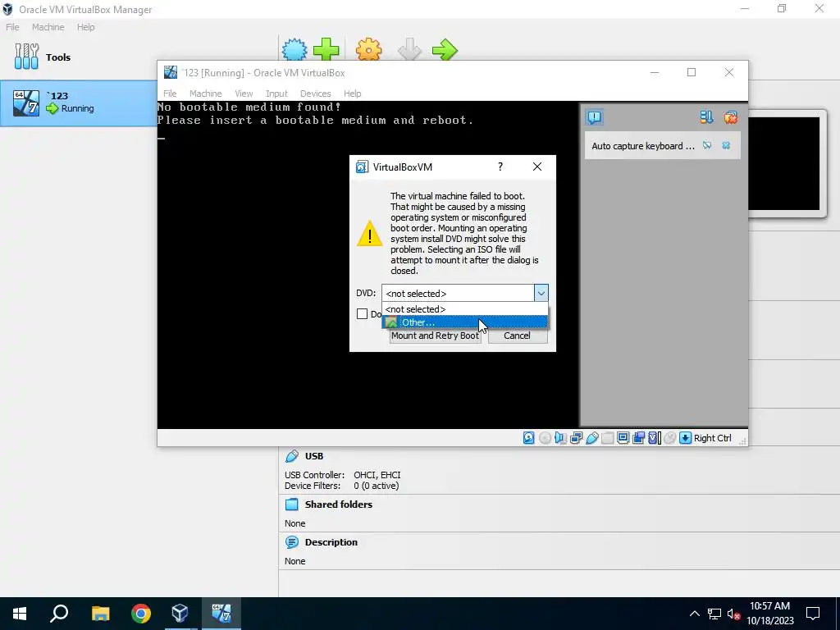Open the Devices menu in VM window

316,94
